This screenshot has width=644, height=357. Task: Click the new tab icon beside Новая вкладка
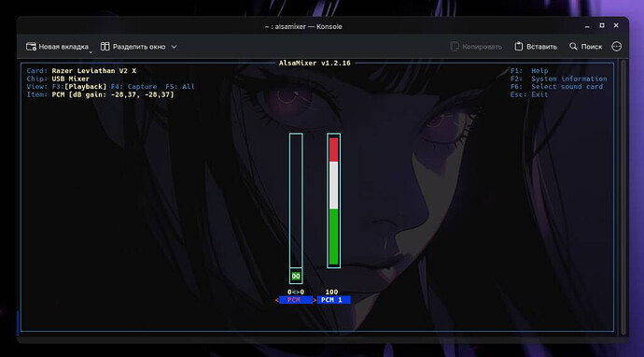coord(31,47)
